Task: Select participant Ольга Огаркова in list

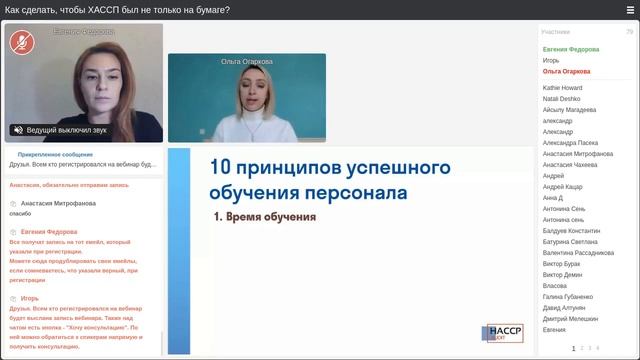Action: pos(566,71)
